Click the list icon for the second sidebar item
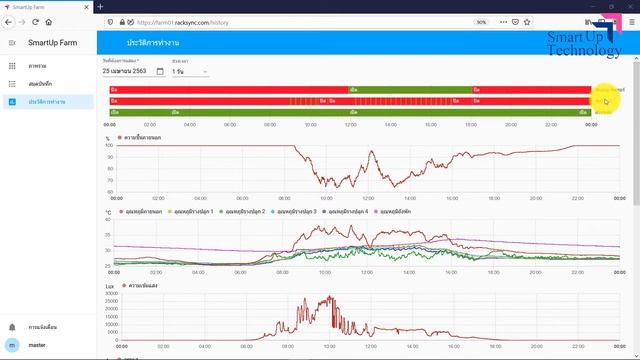The width and height of the screenshot is (640, 360). [12, 84]
